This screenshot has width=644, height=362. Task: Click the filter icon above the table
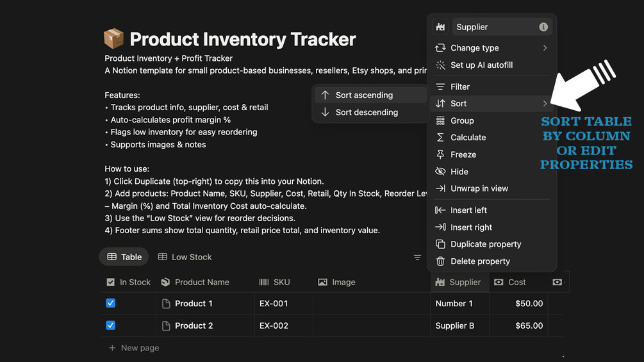[x=417, y=258]
